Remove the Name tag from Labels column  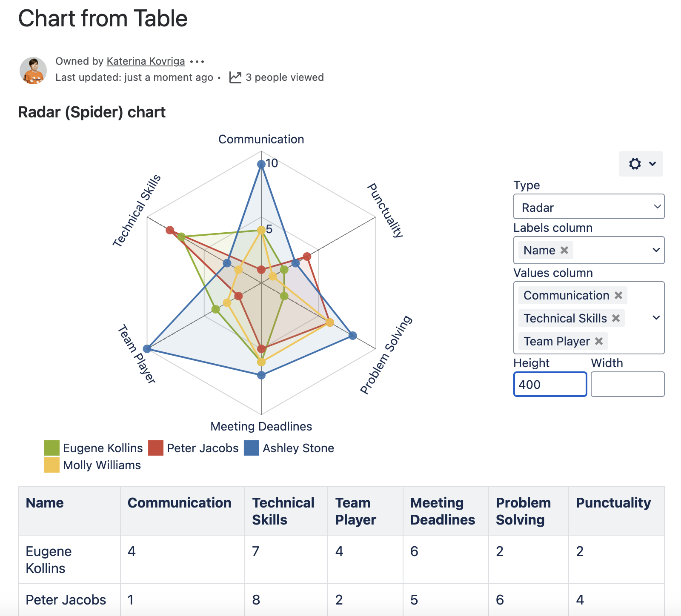click(x=564, y=250)
